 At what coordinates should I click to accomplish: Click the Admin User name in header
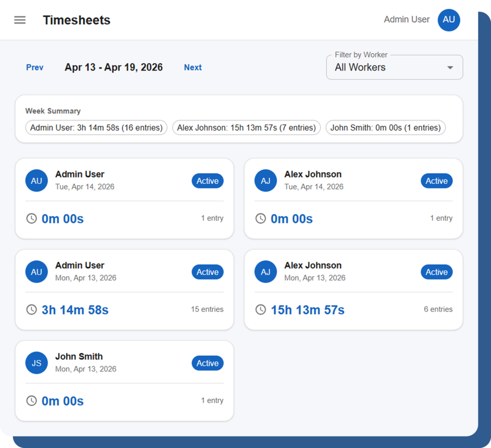click(x=407, y=20)
